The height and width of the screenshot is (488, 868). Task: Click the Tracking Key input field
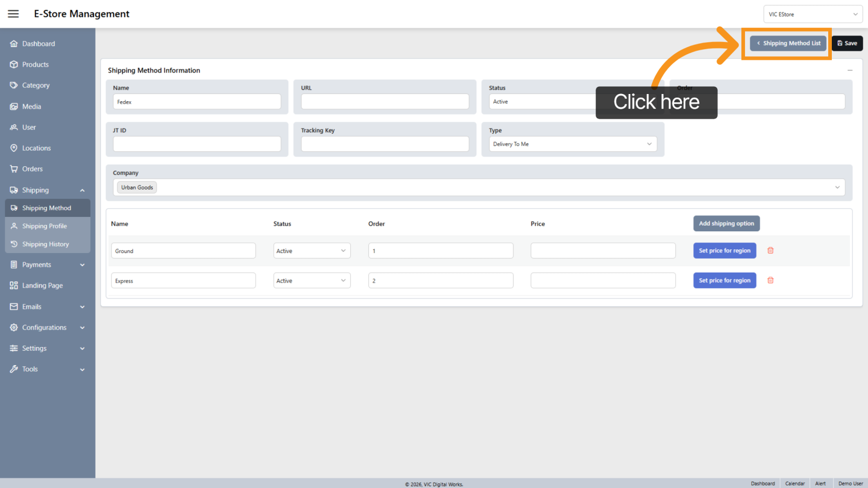(385, 144)
